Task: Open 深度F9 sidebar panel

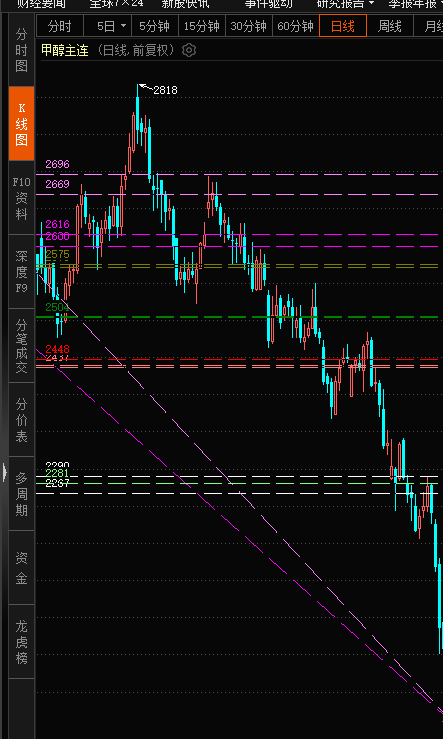Action: coord(22,272)
